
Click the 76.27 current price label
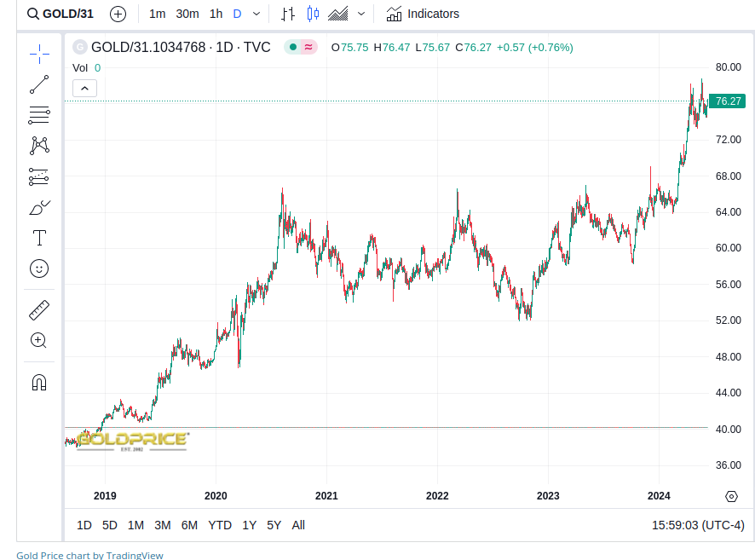pos(727,101)
